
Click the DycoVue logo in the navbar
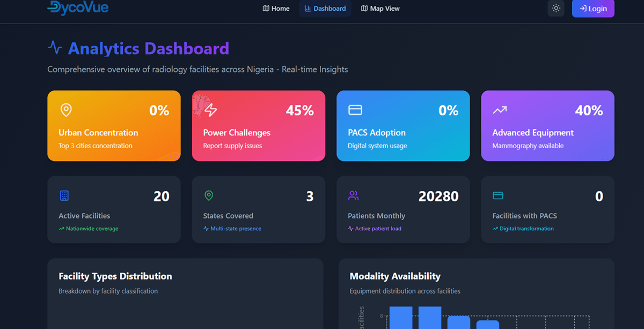78,9
